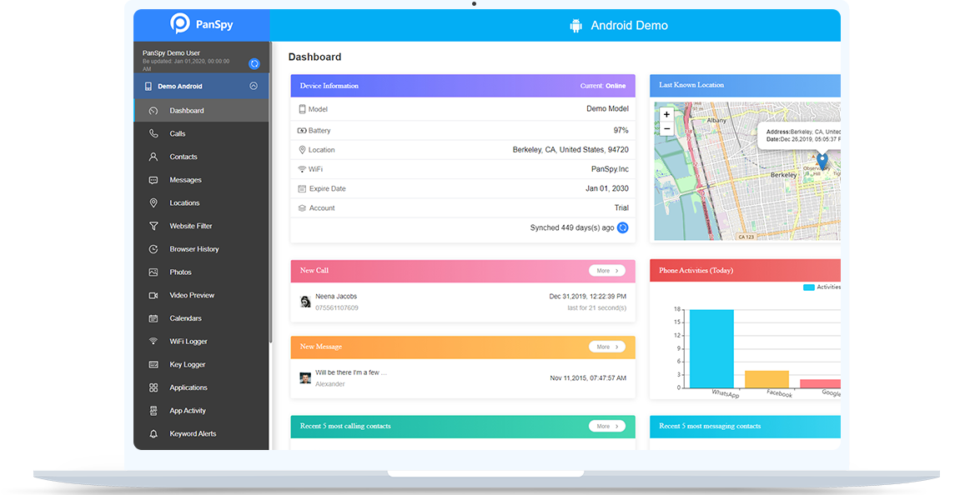Open the WiFi Logger page
980x495 pixels.
(201, 342)
